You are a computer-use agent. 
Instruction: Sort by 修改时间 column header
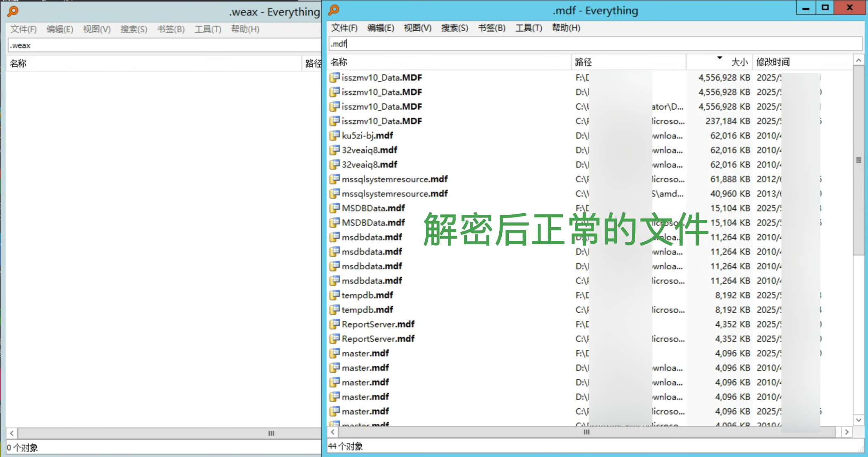(802, 62)
